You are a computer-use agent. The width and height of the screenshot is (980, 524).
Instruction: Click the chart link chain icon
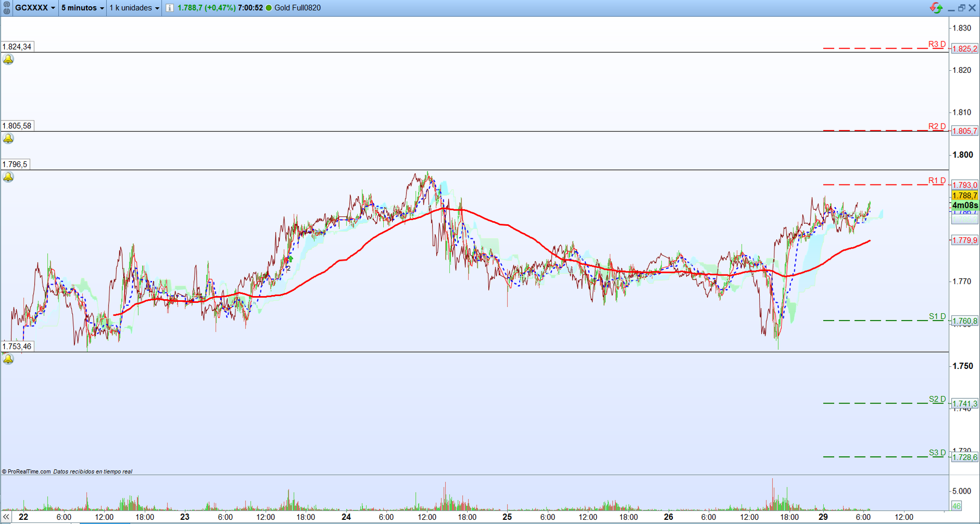[6, 8]
